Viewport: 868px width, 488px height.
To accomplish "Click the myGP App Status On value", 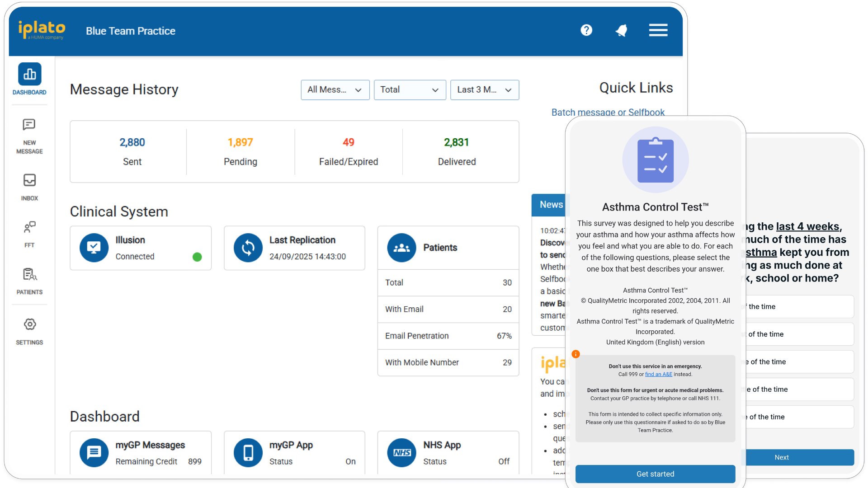I will pyautogui.click(x=350, y=461).
